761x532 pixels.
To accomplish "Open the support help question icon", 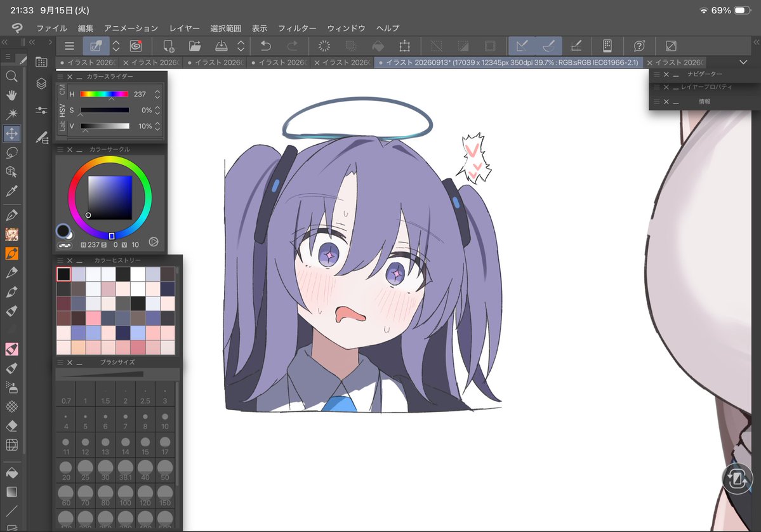I will (x=639, y=46).
